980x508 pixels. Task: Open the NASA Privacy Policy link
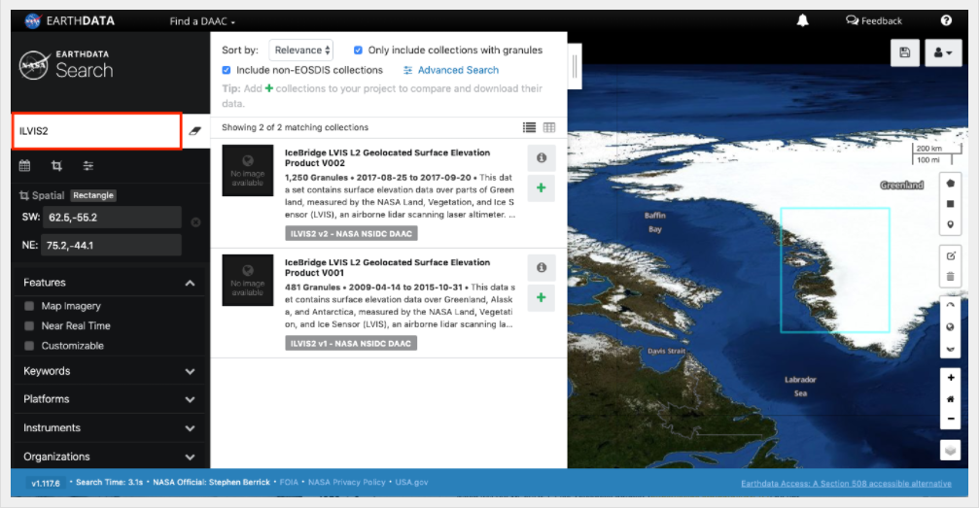347,483
